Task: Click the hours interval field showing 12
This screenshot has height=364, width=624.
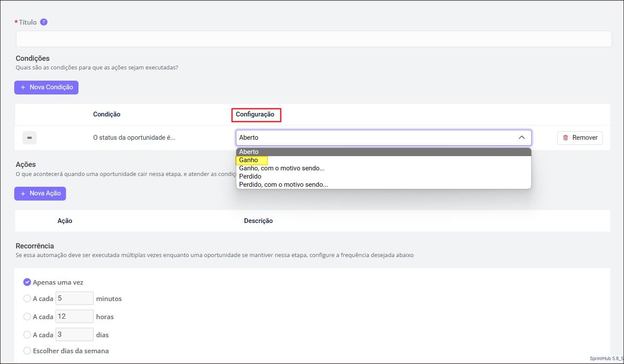Action: point(74,317)
